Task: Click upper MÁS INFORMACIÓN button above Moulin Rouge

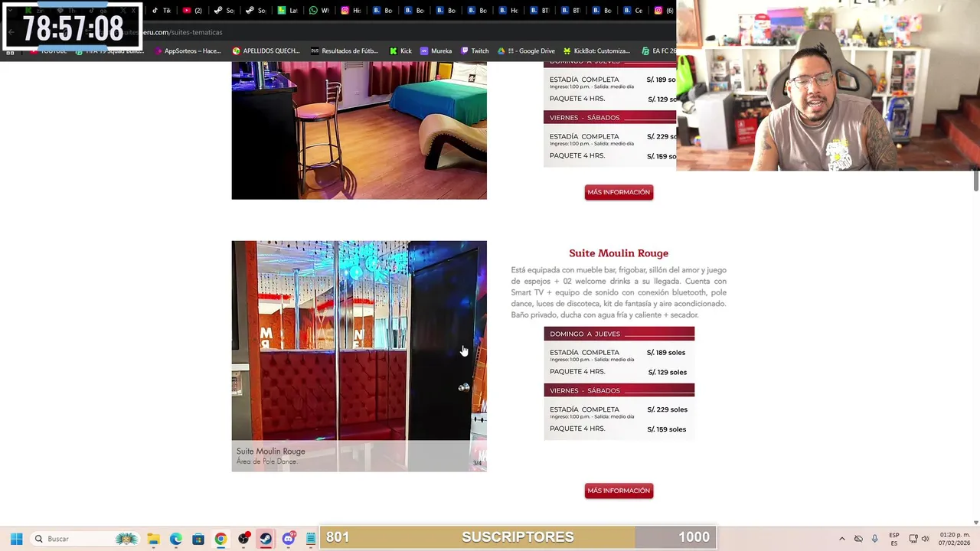Action: point(619,192)
